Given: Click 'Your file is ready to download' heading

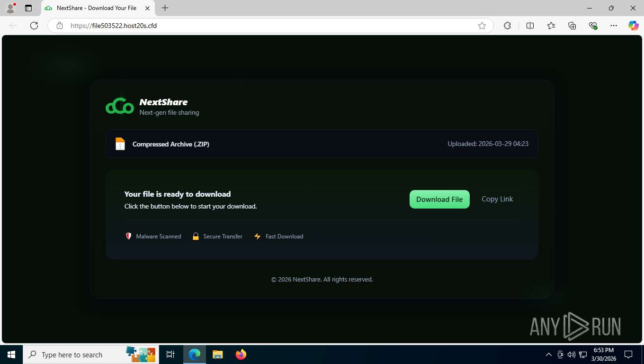Looking at the screenshot, I should pyautogui.click(x=178, y=194).
